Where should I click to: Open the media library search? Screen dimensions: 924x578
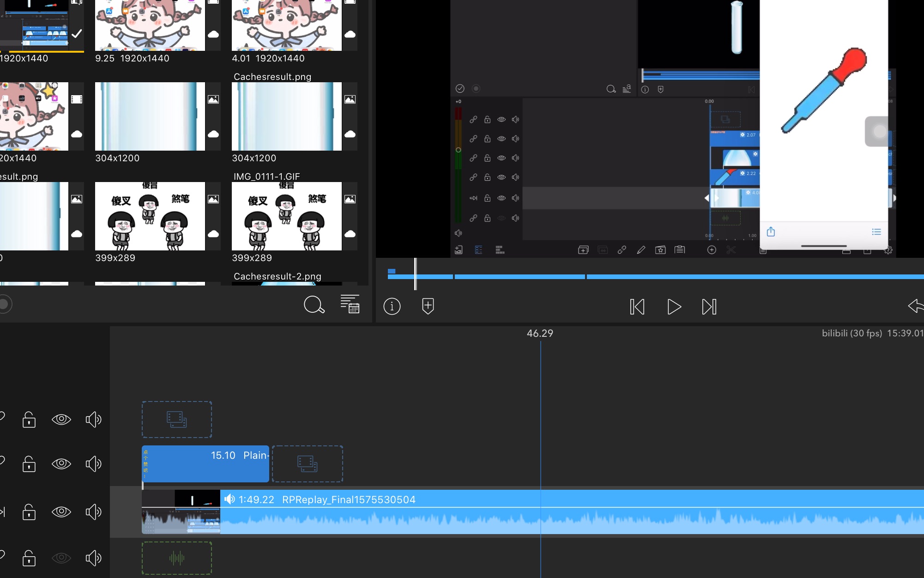pyautogui.click(x=314, y=305)
